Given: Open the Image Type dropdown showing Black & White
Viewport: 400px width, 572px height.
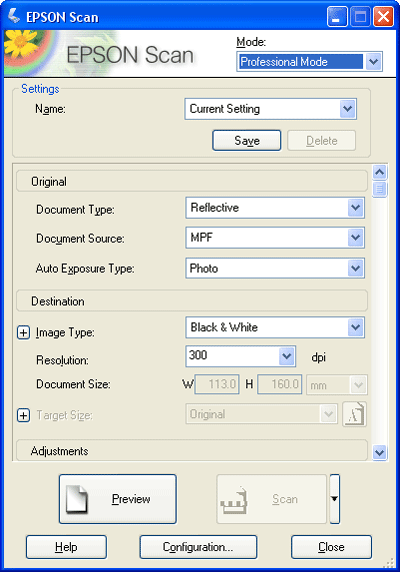Looking at the screenshot, I should (275, 327).
